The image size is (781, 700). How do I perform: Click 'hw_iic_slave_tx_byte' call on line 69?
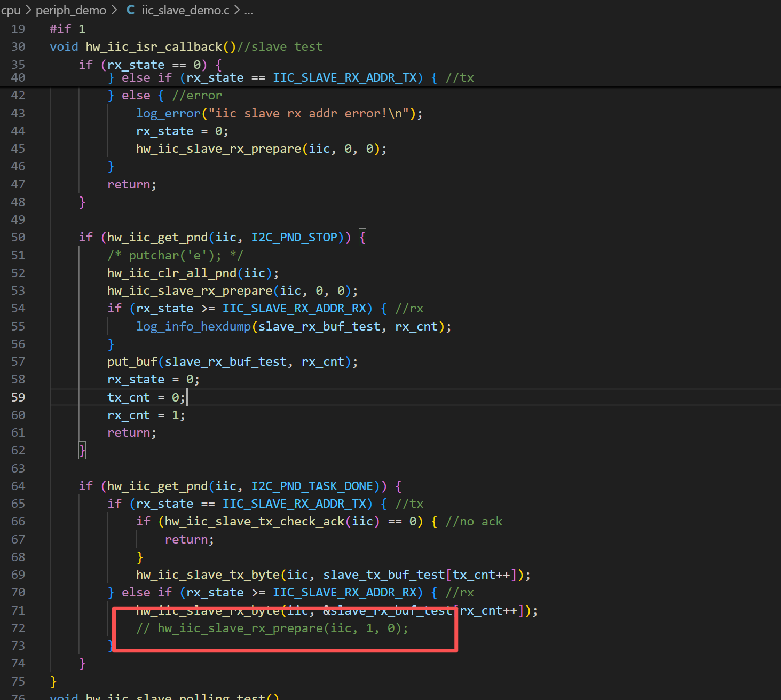tap(208, 575)
